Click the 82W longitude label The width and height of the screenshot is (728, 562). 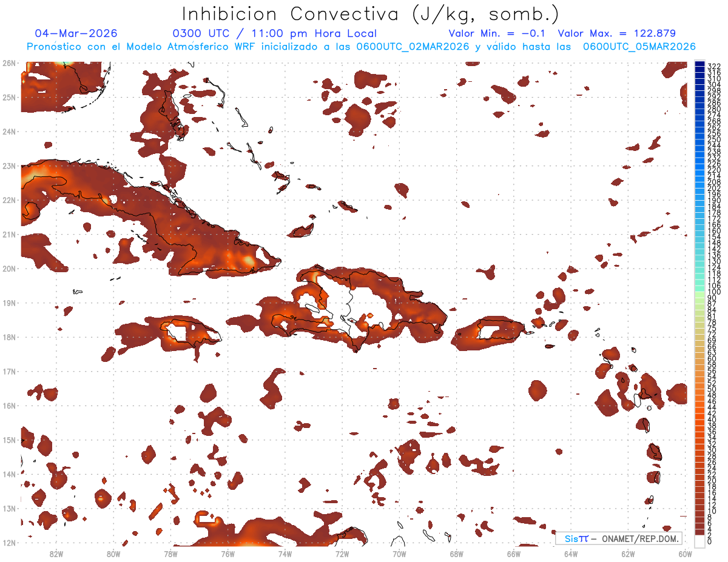56,554
